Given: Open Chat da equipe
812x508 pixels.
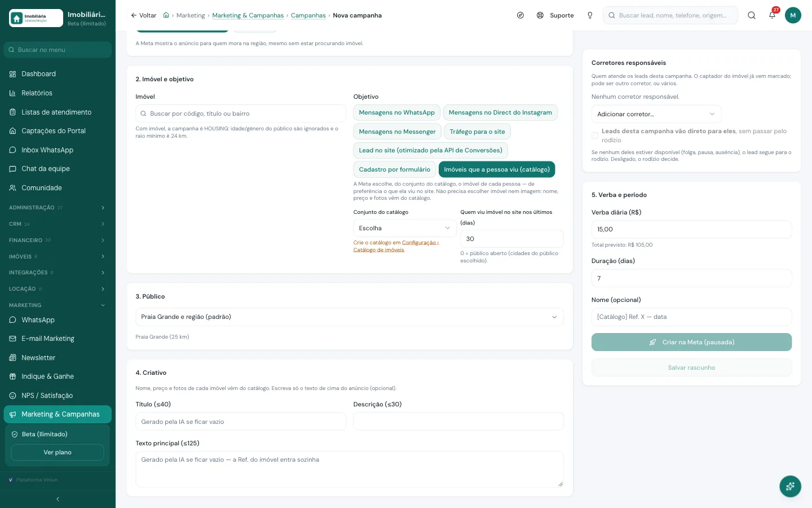Looking at the screenshot, I should [x=58, y=169].
